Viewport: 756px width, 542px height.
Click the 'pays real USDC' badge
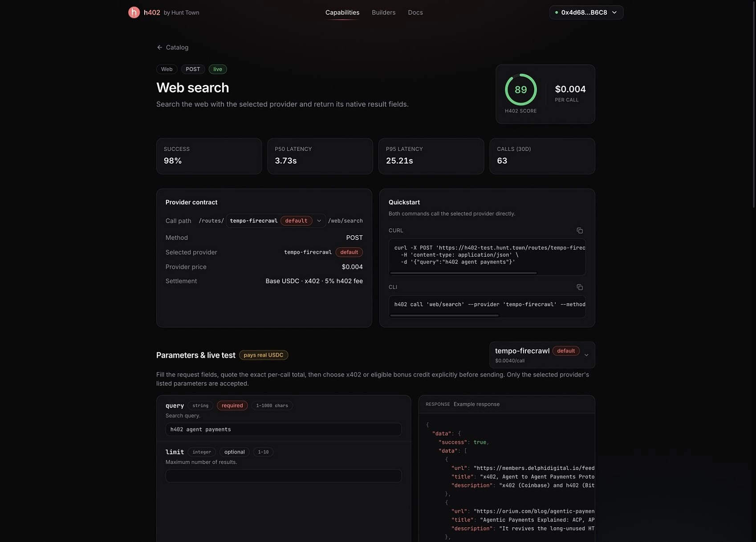pos(263,355)
